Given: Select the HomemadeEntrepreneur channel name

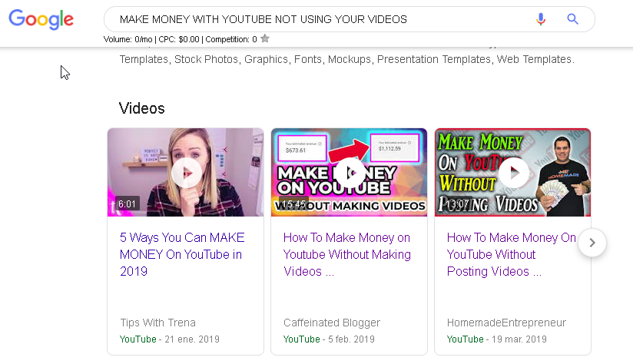Looking at the screenshot, I should [x=506, y=323].
